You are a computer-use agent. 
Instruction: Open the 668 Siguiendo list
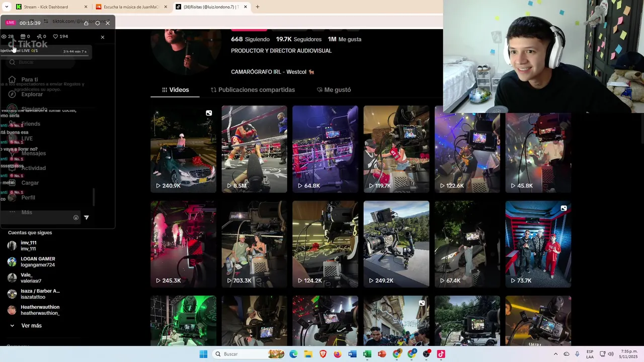[250, 39]
